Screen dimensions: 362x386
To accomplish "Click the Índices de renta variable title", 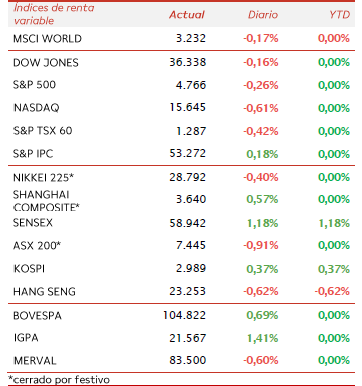I will pos(54,14).
